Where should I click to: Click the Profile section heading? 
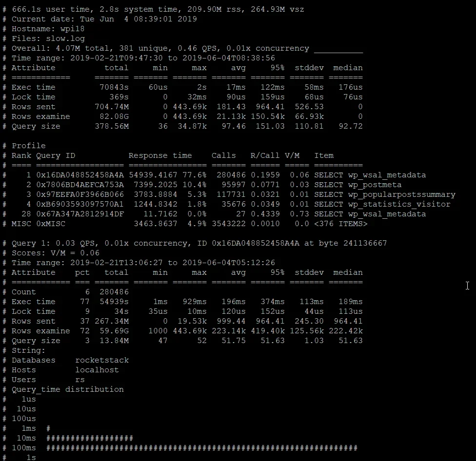[x=29, y=146]
